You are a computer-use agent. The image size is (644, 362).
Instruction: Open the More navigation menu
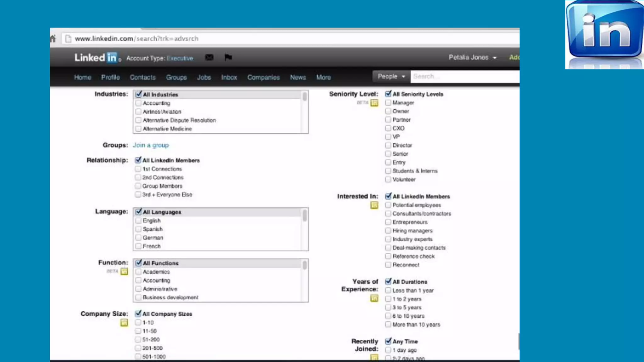323,77
